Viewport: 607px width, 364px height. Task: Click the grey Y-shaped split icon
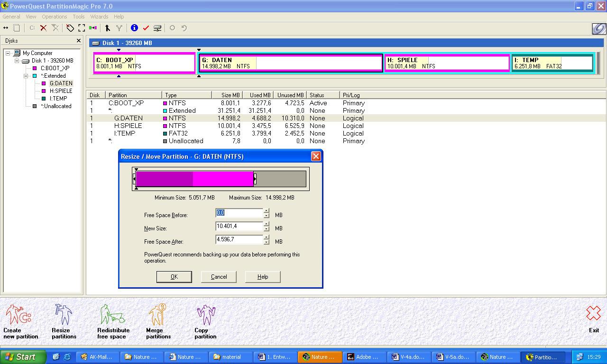[x=119, y=28]
